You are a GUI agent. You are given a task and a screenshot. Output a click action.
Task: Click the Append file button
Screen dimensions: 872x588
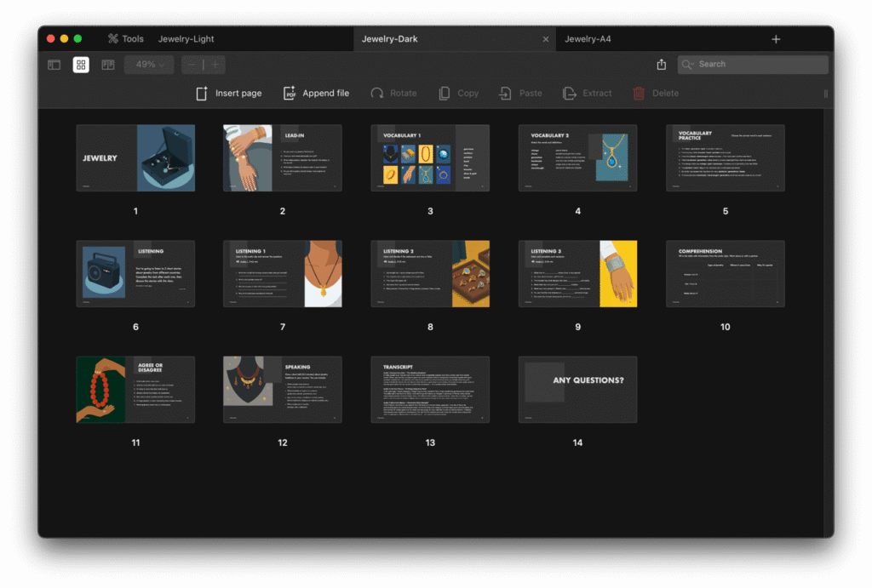tap(316, 94)
